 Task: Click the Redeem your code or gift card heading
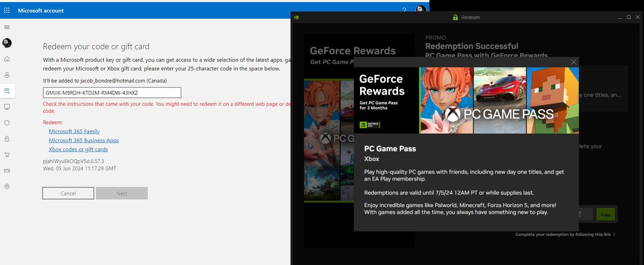coord(96,47)
